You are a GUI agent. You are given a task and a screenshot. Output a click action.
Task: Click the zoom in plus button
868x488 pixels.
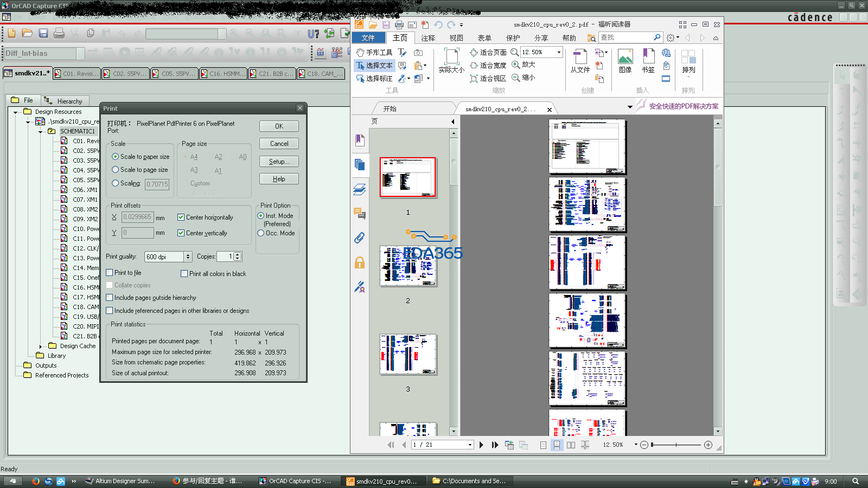click(x=708, y=445)
